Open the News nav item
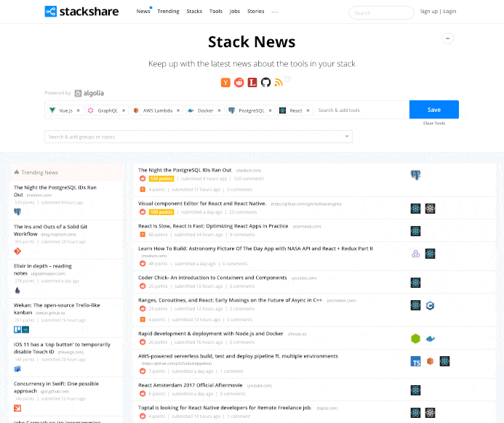The width and height of the screenshot is (504, 423). click(143, 11)
